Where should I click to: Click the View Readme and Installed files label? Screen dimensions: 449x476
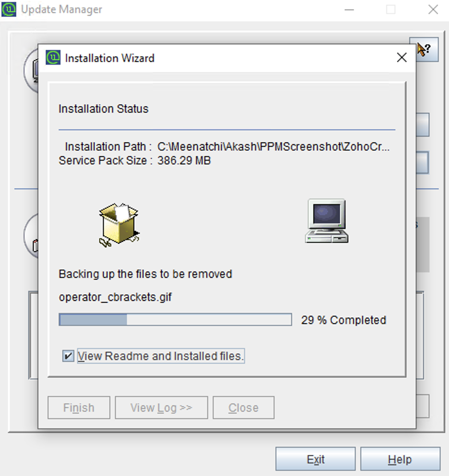pyautogui.click(x=161, y=356)
